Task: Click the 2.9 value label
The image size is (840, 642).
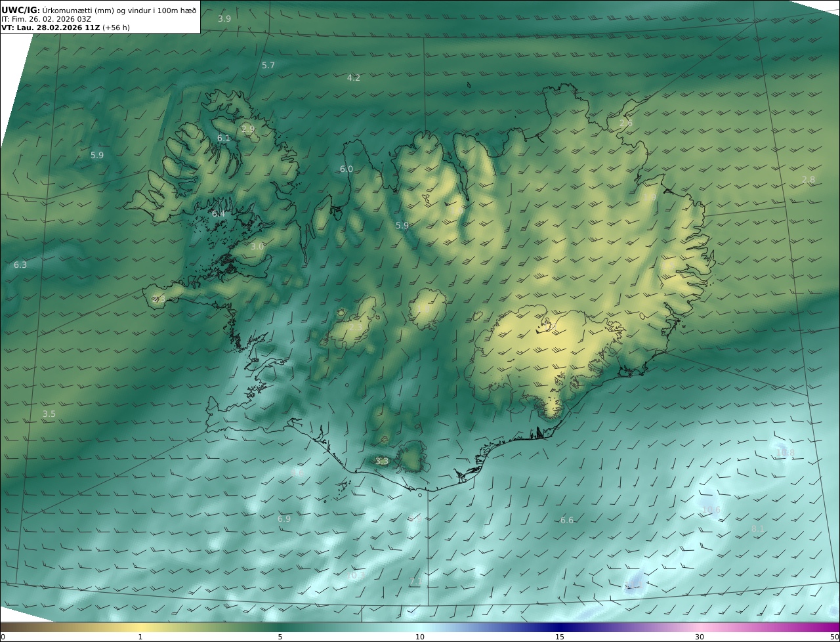Action: (248, 129)
